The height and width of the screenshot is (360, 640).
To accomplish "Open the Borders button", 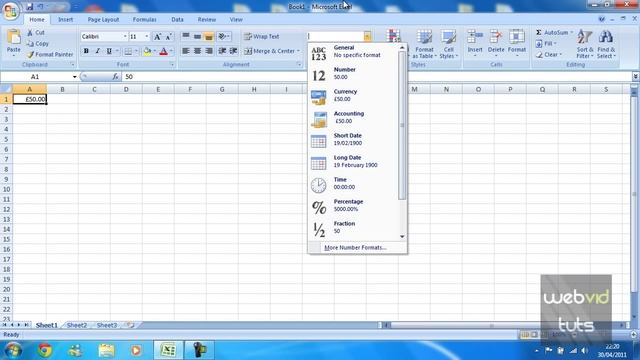I will 128,51.
